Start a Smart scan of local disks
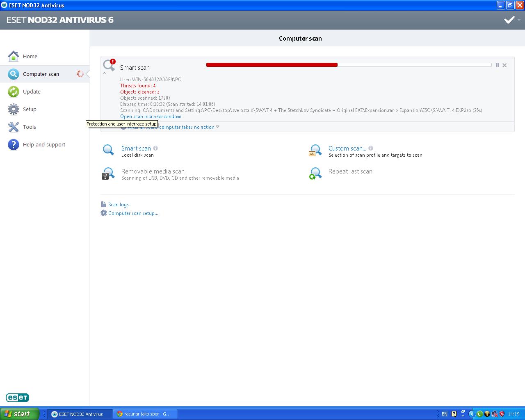The width and height of the screenshot is (525, 420). (136, 148)
